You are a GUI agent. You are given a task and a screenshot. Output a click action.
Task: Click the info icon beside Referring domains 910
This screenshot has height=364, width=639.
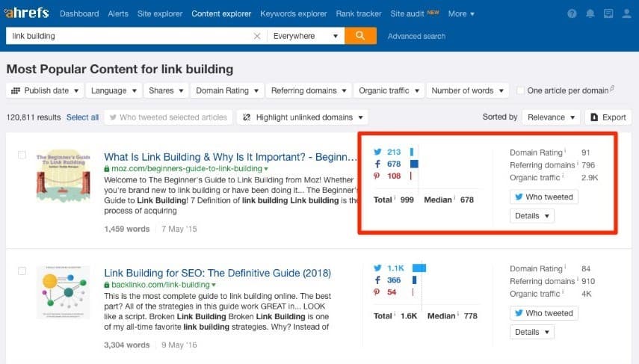point(577,280)
